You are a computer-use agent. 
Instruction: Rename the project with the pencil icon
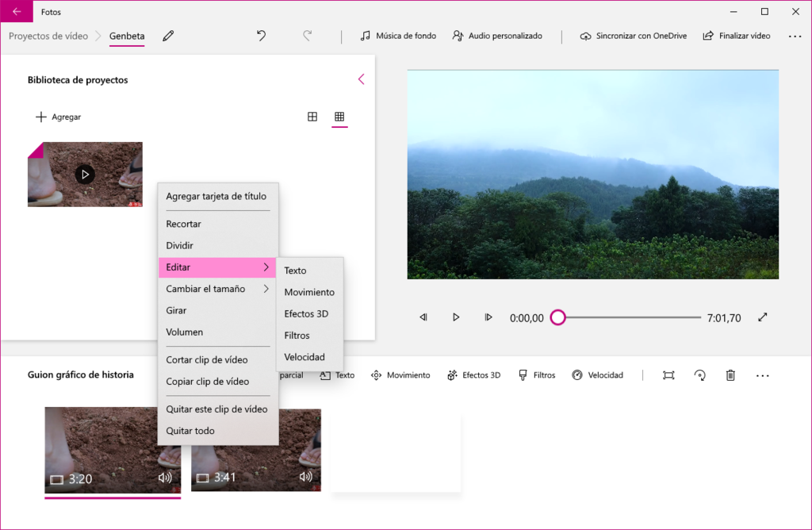tap(169, 36)
